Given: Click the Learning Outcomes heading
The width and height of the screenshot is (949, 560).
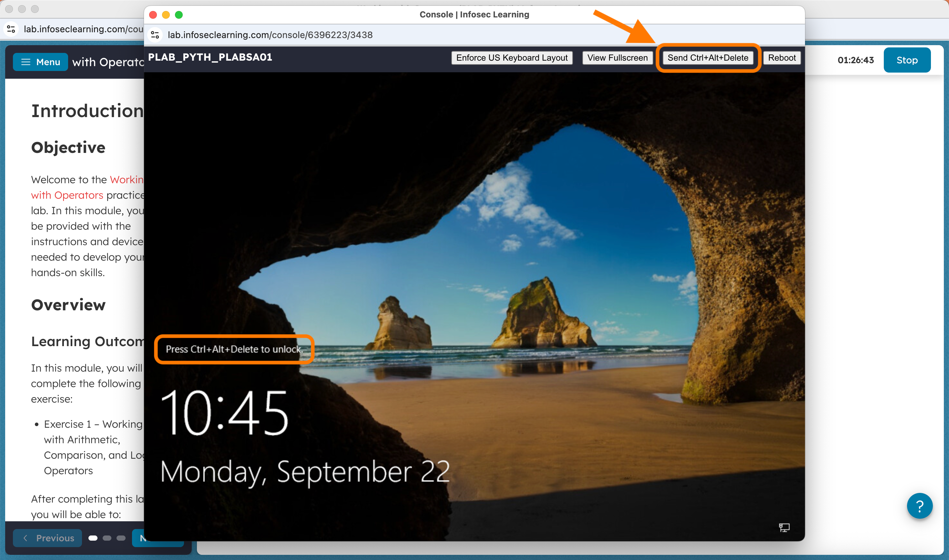Looking at the screenshot, I should pyautogui.click(x=87, y=341).
